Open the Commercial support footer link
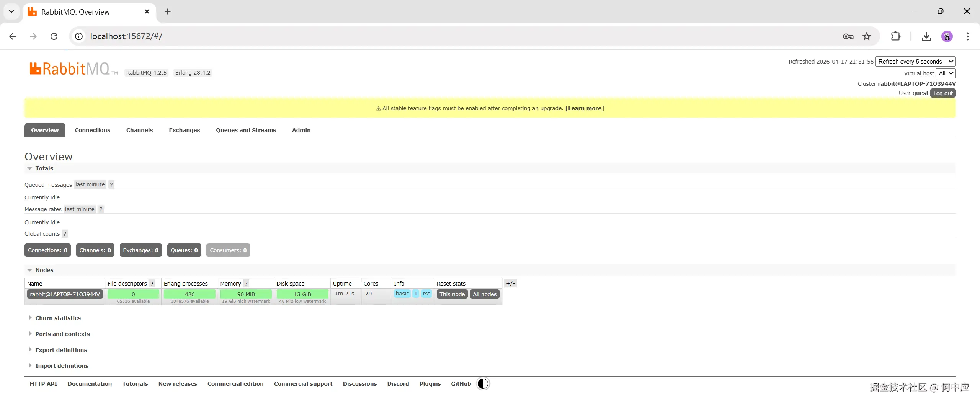980x403 pixels. tap(303, 384)
